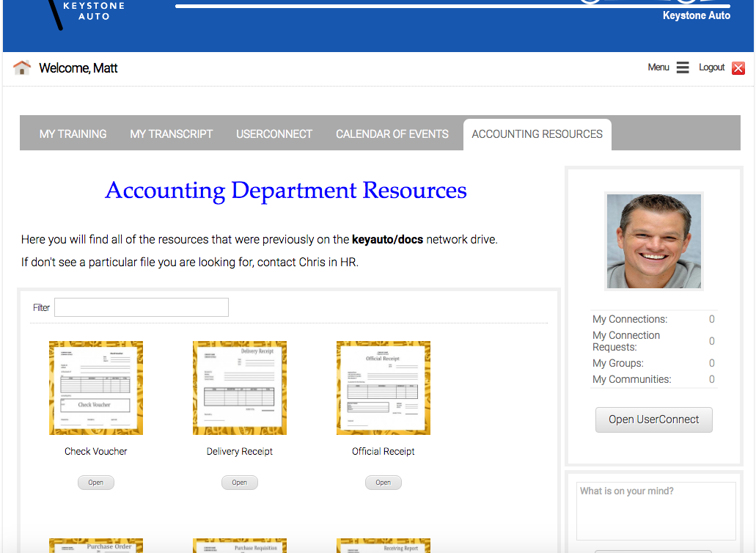Click the 'My Connection Requests:' row
Screen dimensions: 756x553
click(654, 341)
